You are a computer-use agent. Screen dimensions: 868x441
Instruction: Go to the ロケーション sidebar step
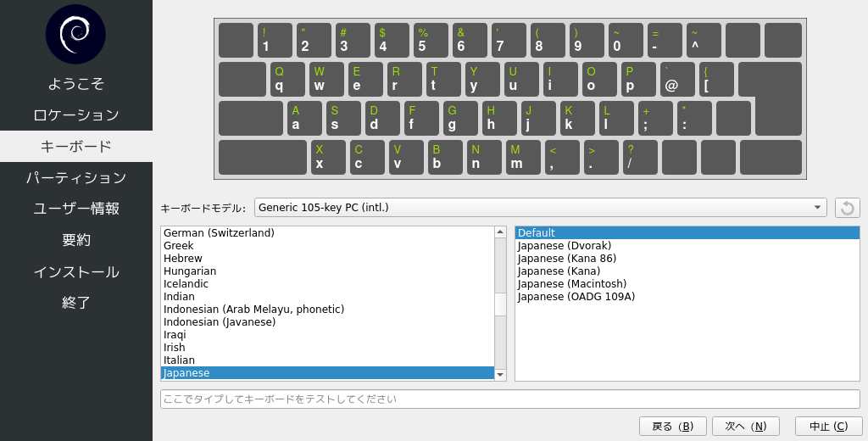coord(76,115)
